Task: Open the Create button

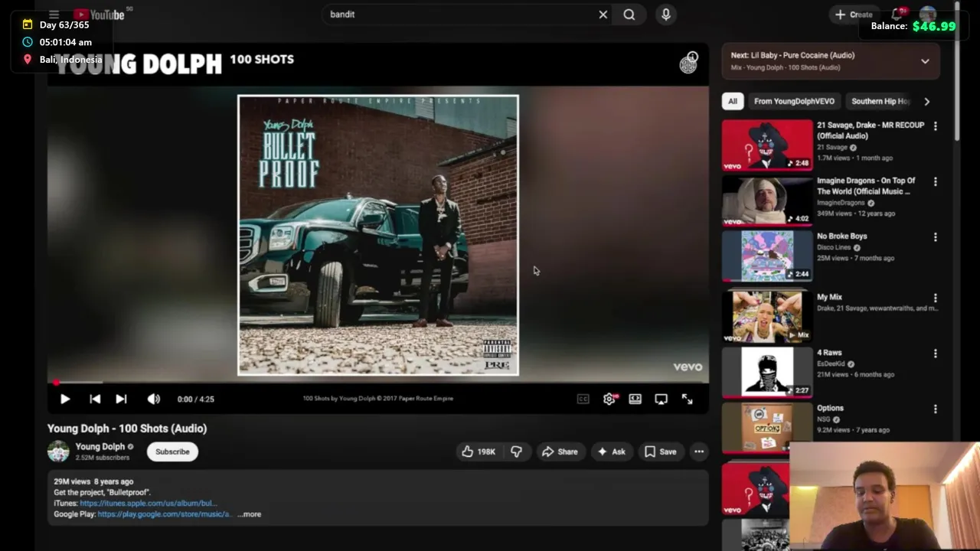Action: click(854, 15)
